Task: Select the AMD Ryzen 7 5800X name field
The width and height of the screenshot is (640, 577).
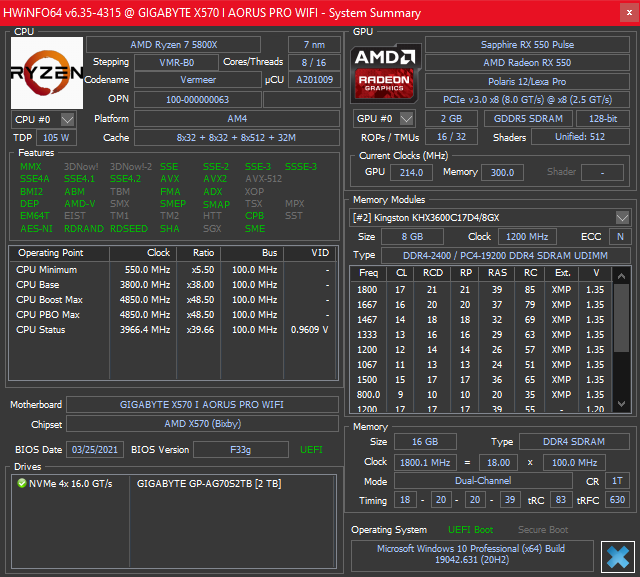Action: click(x=173, y=45)
